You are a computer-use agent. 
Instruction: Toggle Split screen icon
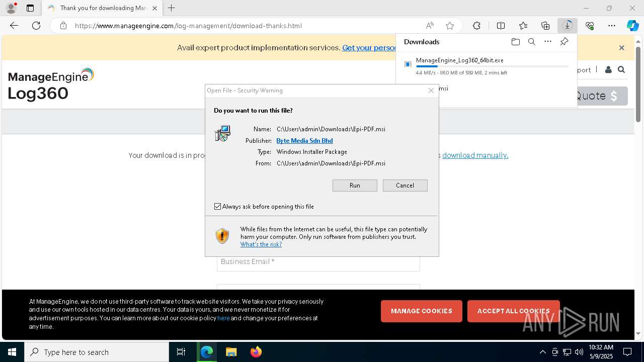(501, 26)
